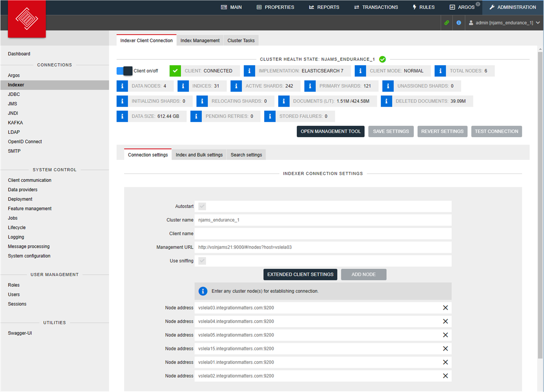
Task: Open Dashboard in the sidebar
Action: (19, 54)
